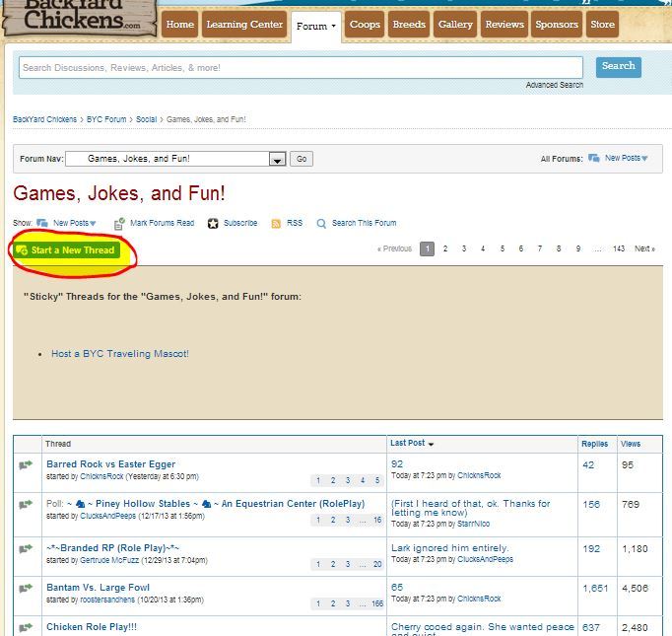
Task: Open the Advanced Search link
Action: (x=555, y=85)
